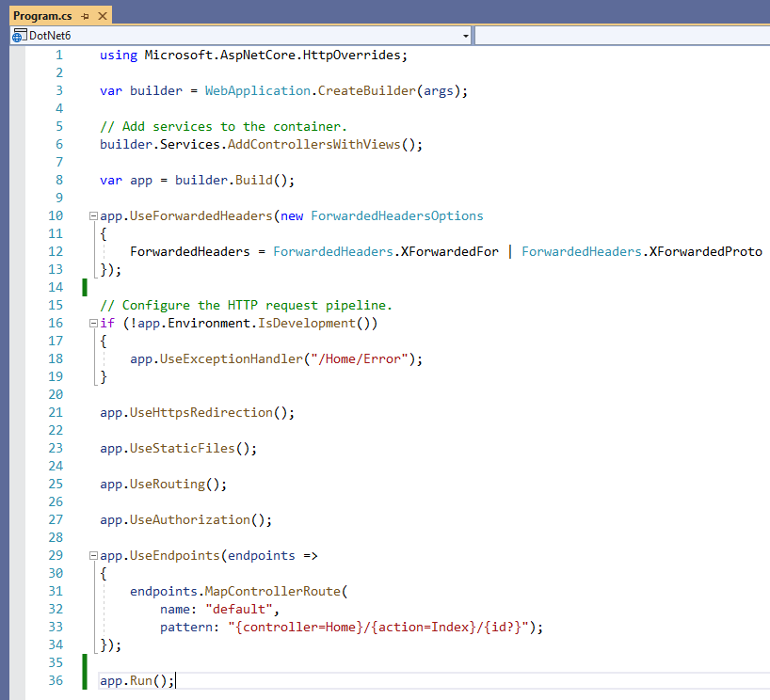Screen dimensions: 770x700
Task: Click 'UseRouting' on line 25
Action: click(167, 485)
